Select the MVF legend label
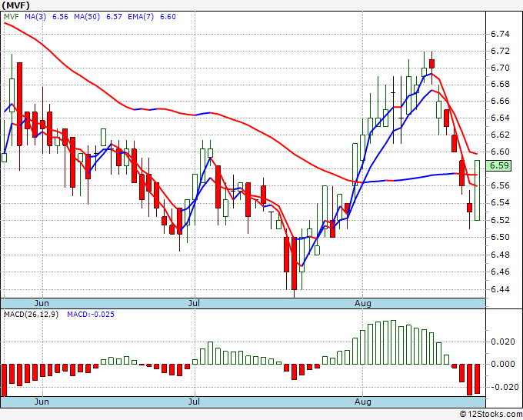 11,16
